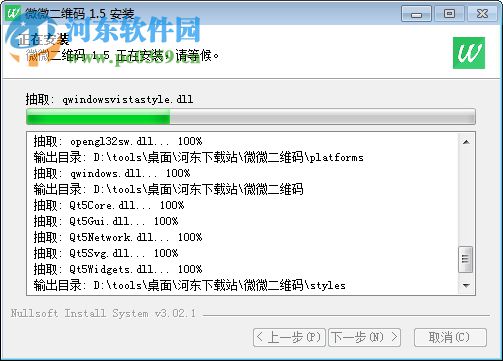This screenshot has height=361, width=503.
Task: Select output directory log line ending 微微二维码
Action: coord(168,189)
